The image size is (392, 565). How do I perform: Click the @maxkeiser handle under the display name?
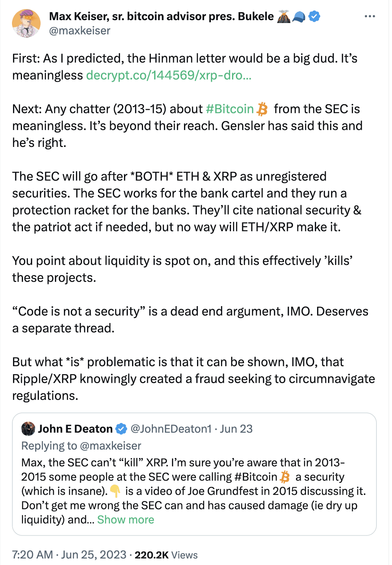pos(80,31)
